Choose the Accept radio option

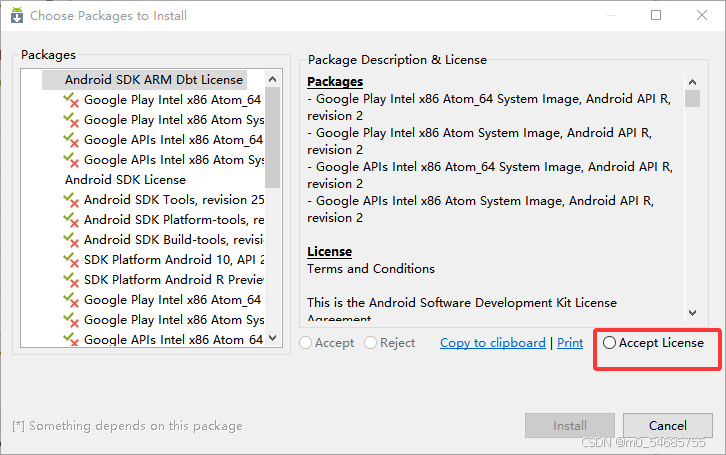tap(307, 343)
